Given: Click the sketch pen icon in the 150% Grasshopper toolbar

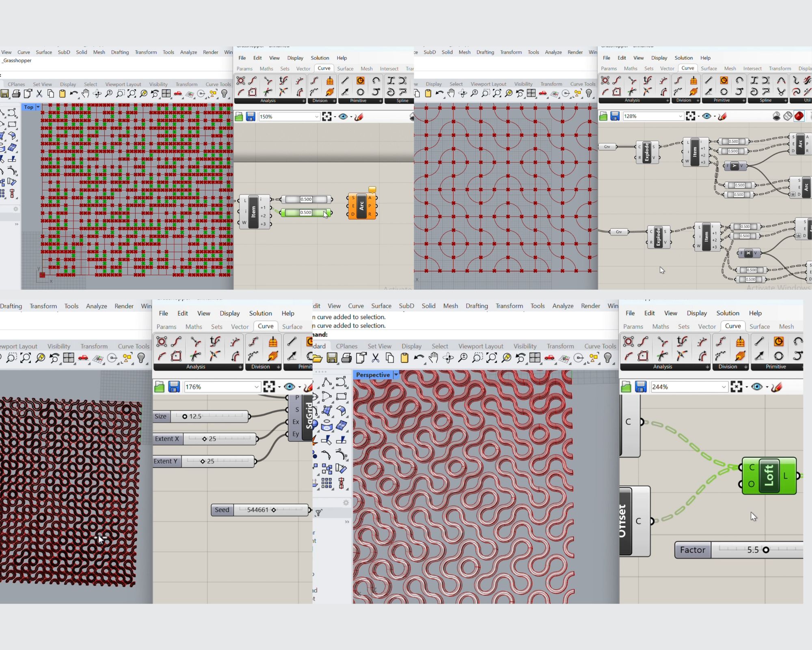Looking at the screenshot, I should click(x=358, y=117).
